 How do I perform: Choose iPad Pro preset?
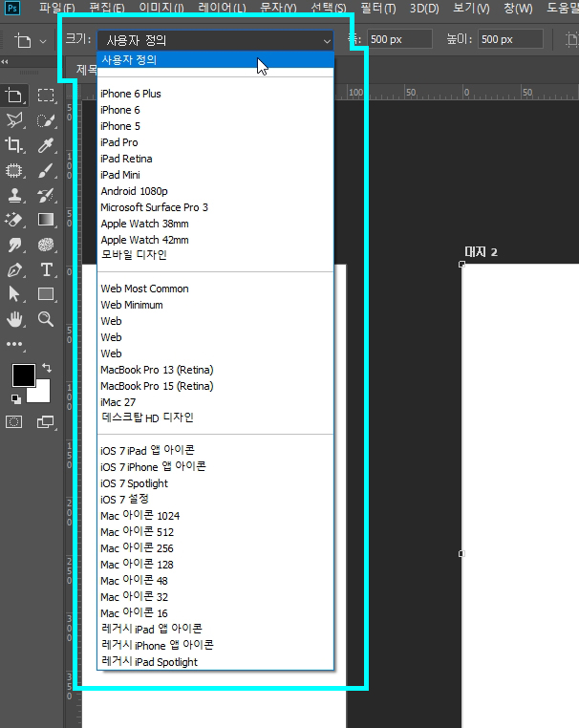[215, 142]
